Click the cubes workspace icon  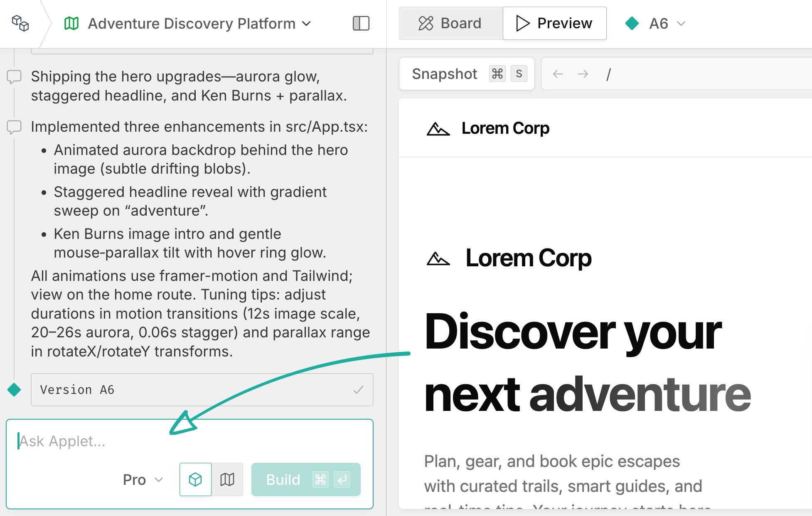20,23
